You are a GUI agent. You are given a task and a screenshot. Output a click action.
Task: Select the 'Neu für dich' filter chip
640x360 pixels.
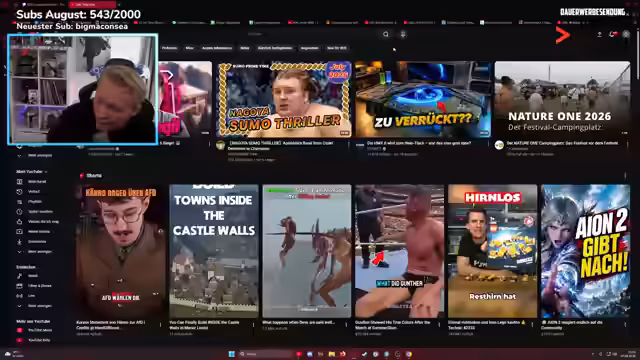coord(336,48)
